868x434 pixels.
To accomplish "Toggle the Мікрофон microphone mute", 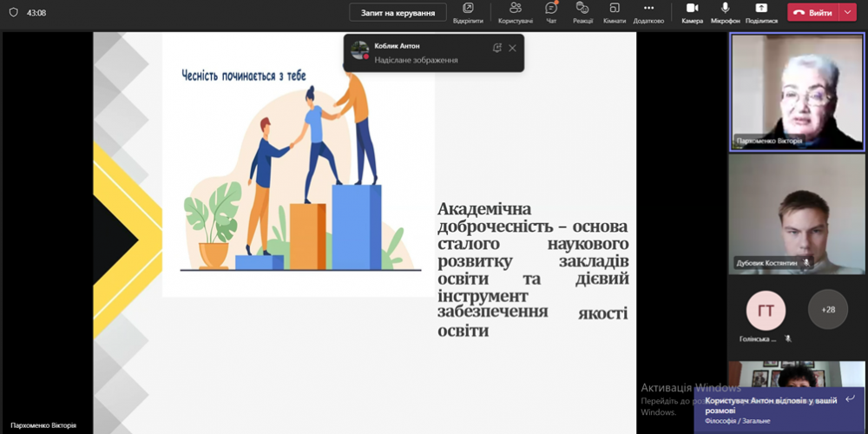I will pos(725,12).
